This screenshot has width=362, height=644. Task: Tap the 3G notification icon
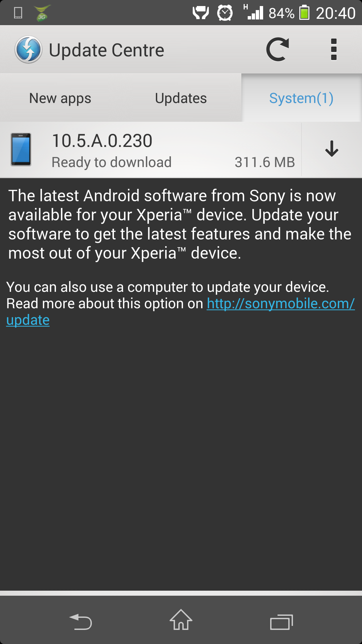(42, 13)
